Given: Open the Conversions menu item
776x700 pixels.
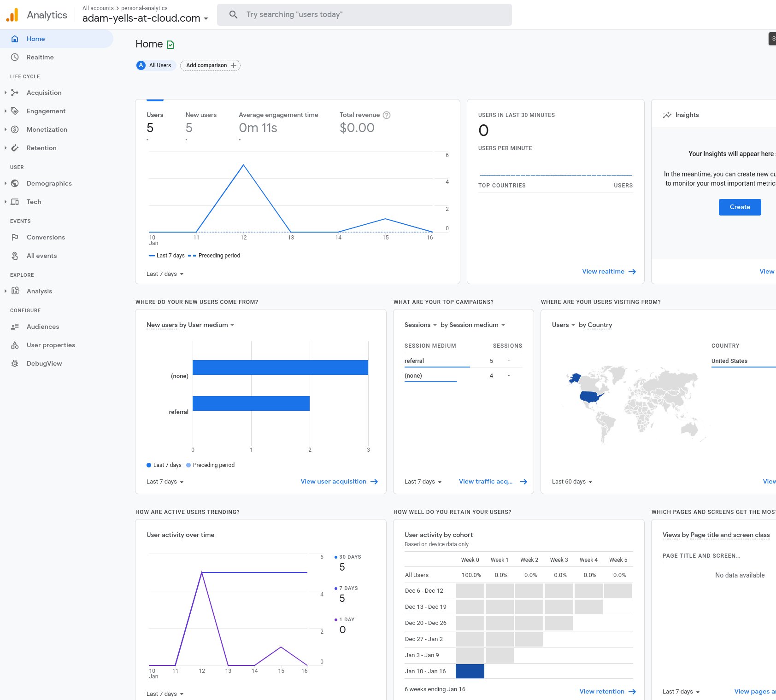Looking at the screenshot, I should tap(57, 237).
